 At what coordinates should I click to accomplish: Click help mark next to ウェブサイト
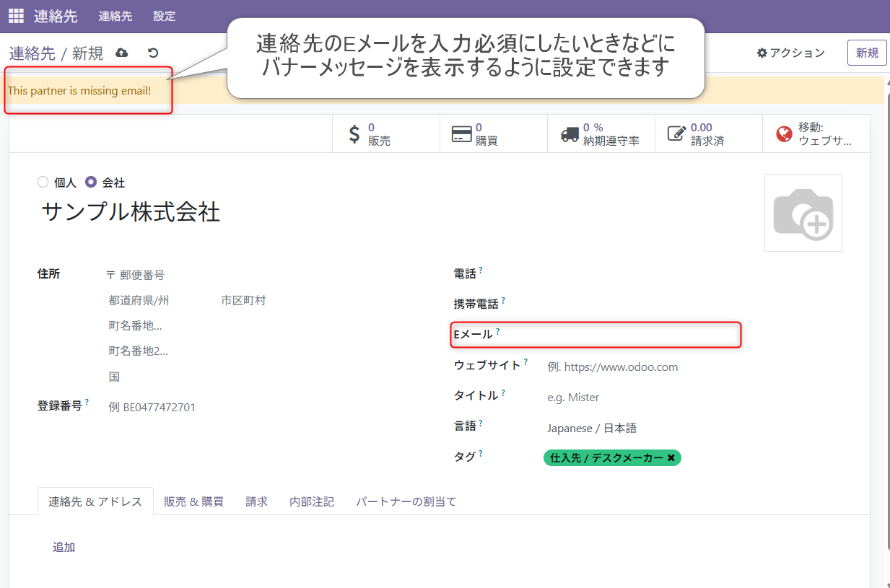(x=525, y=361)
